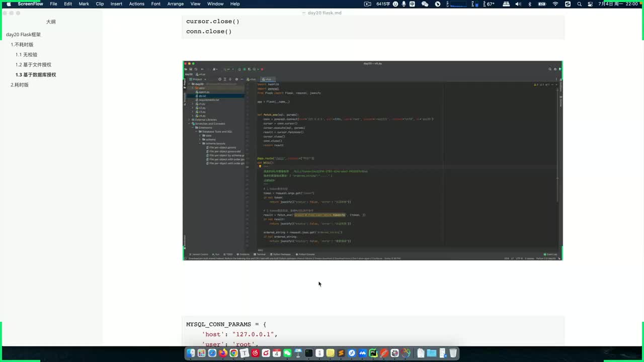Open Keynote from the Dock

(298, 353)
